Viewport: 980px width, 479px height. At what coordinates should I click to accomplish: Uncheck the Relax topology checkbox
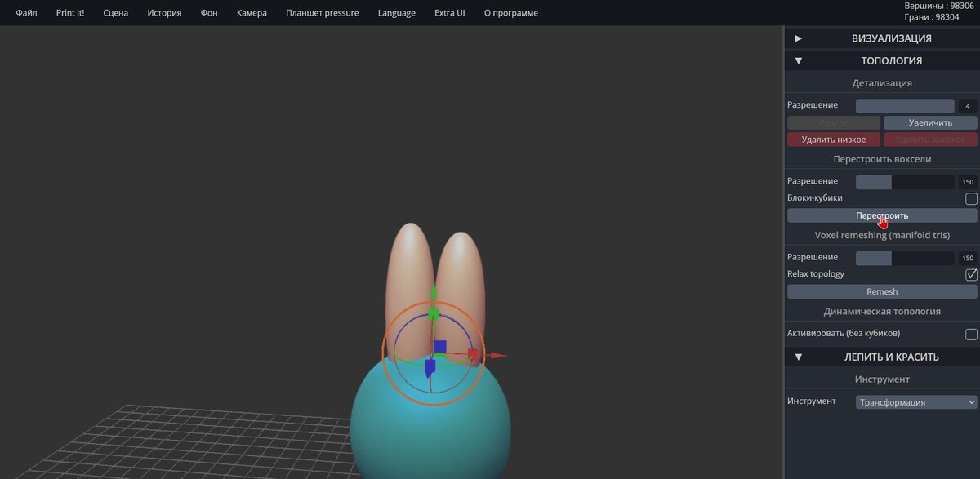(x=971, y=275)
